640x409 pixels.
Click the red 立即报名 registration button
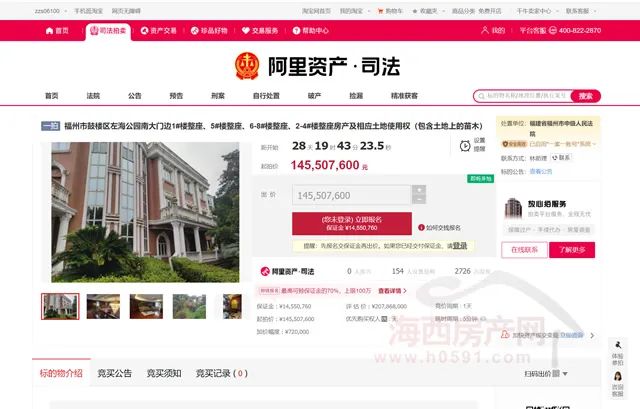[351, 223]
